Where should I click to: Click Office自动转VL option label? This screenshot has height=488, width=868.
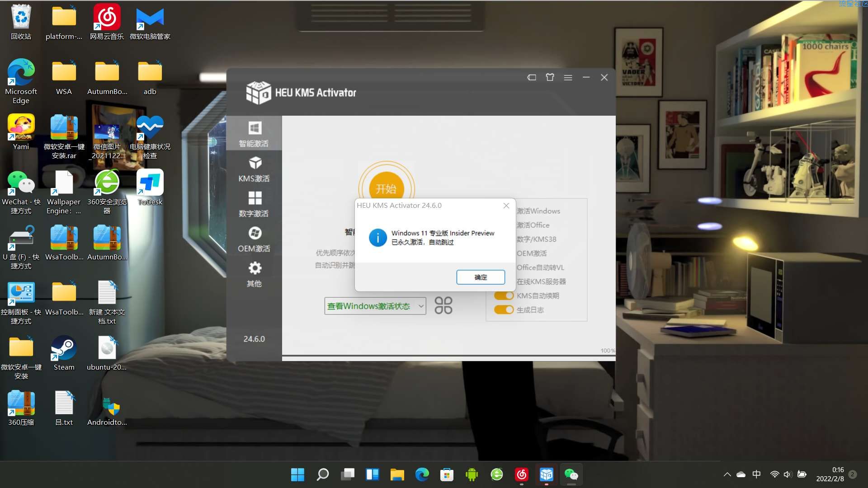(541, 267)
